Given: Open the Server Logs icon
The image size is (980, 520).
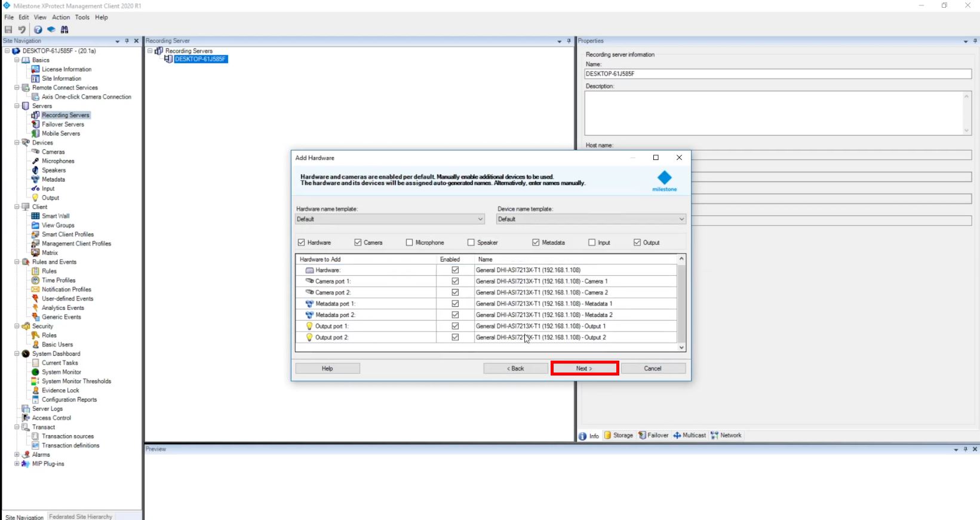Looking at the screenshot, I should coord(26,409).
